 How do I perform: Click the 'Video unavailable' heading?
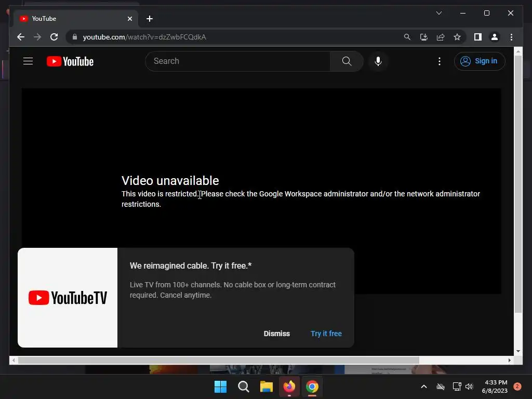[x=170, y=180]
